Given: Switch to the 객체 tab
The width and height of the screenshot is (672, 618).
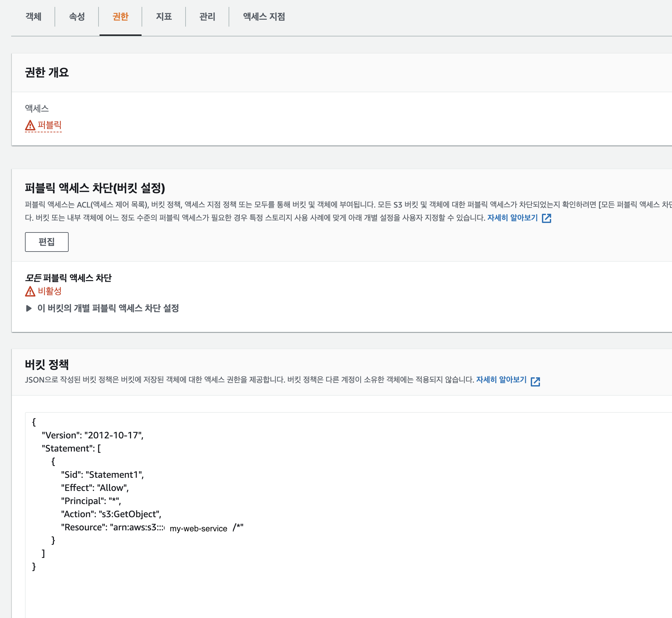Looking at the screenshot, I should tap(33, 16).
